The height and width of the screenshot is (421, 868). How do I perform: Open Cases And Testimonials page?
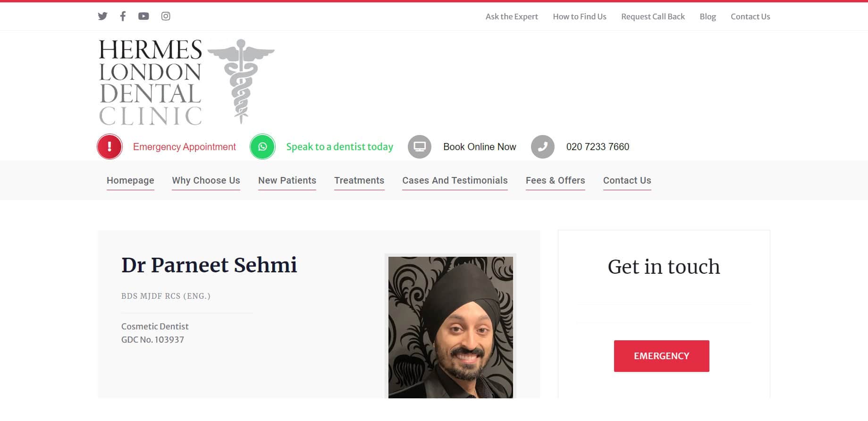click(x=455, y=180)
